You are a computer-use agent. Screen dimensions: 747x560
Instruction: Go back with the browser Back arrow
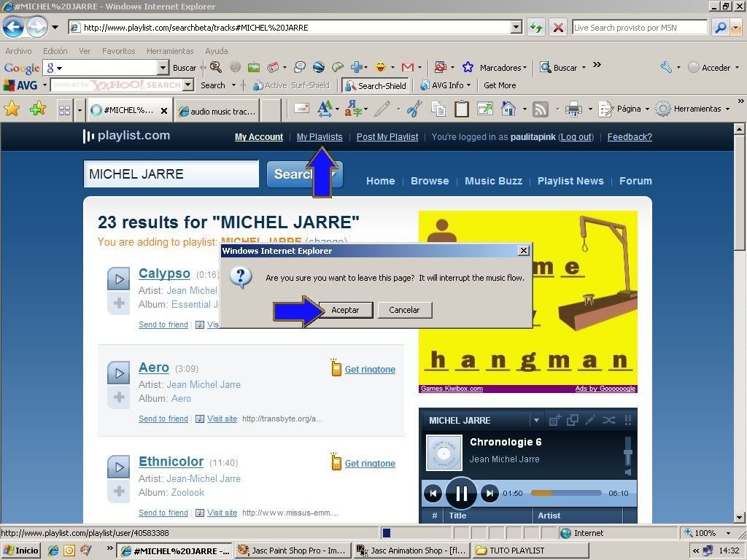[13, 27]
